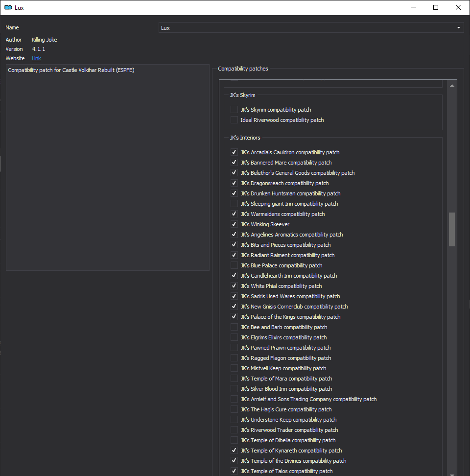
Task: Minimize the Lux window
Action: point(414,7)
